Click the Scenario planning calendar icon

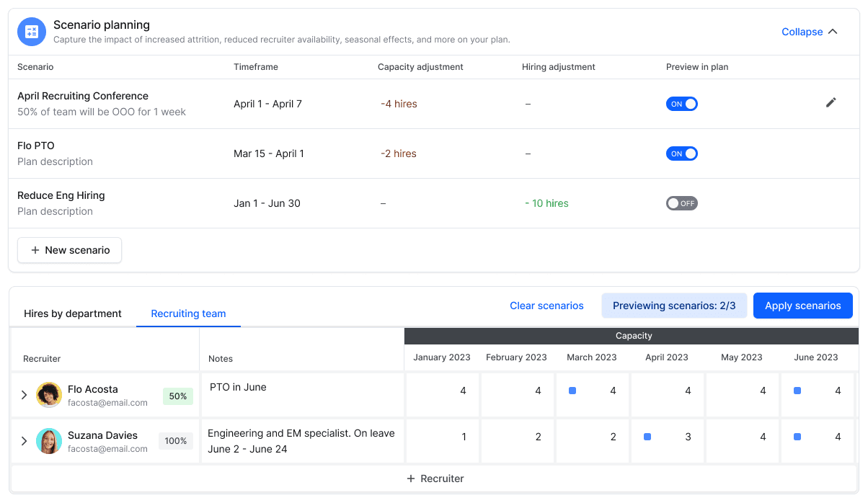tap(31, 32)
